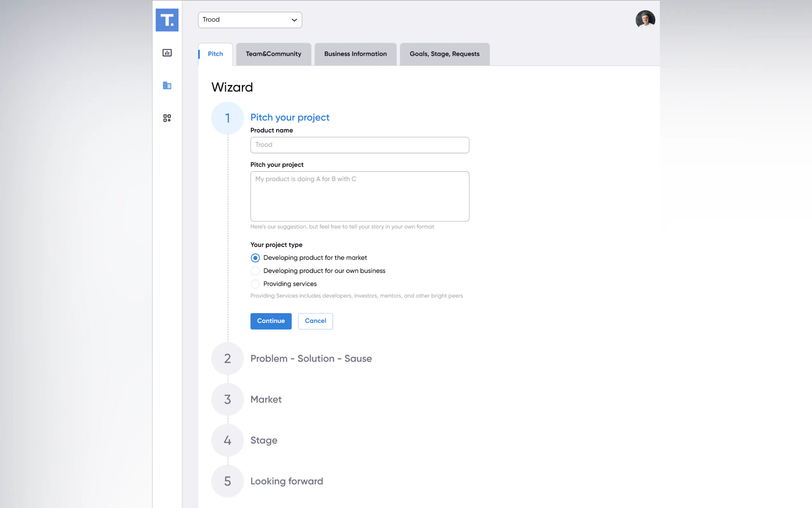This screenshot has height=508, width=812.
Task: Select Developing product for our own business
Action: click(x=255, y=271)
